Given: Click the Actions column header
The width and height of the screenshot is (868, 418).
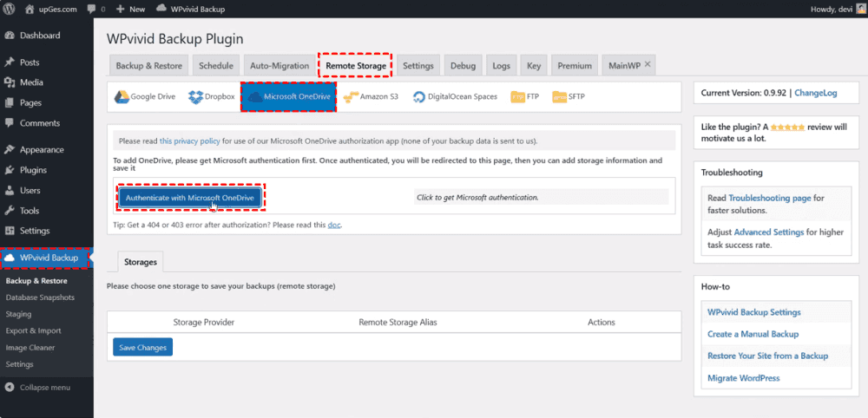Looking at the screenshot, I should 602,322.
